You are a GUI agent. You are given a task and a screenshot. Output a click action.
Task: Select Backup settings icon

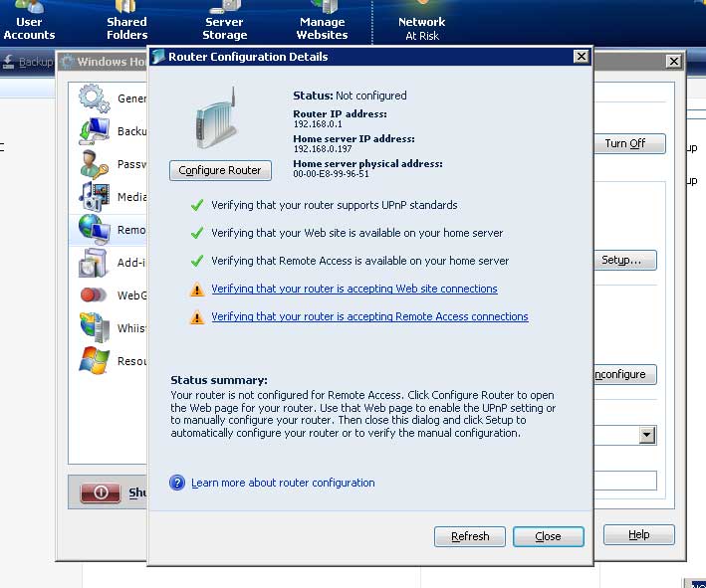point(95,131)
